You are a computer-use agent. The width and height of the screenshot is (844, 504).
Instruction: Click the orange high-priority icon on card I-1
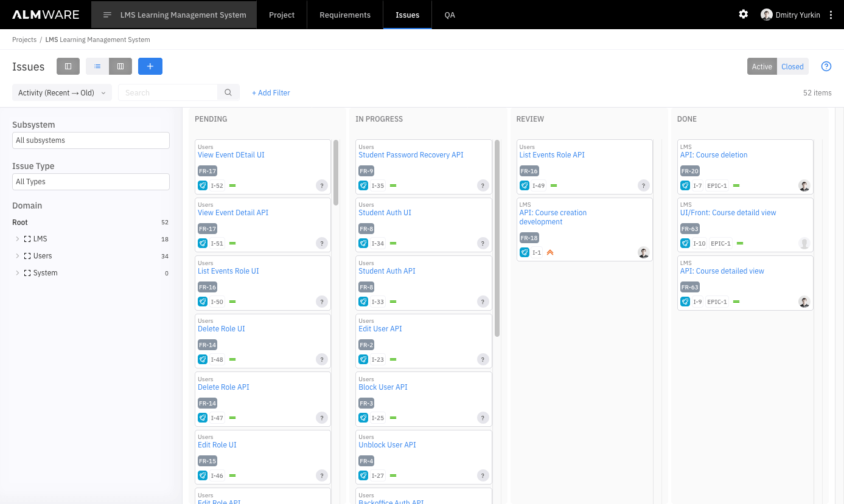tap(550, 252)
